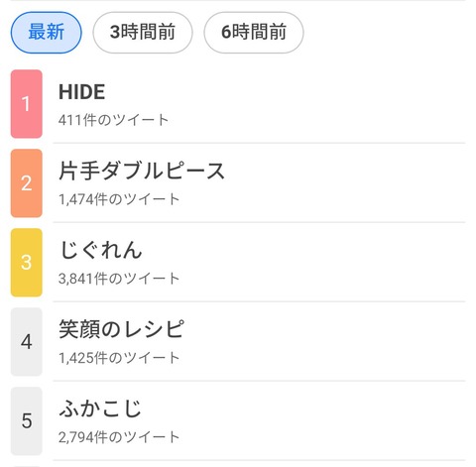Click the gray rank 5 badge

click(27, 421)
